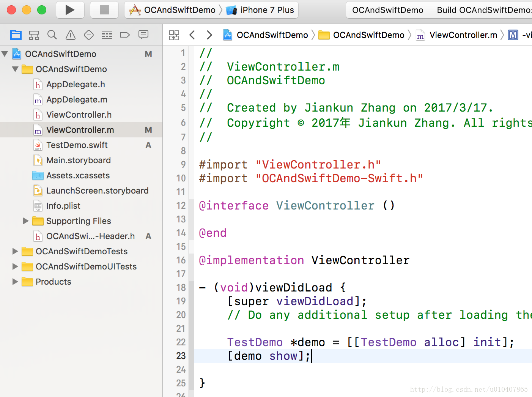Expand the Products group
The width and height of the screenshot is (532, 397).
(15, 282)
